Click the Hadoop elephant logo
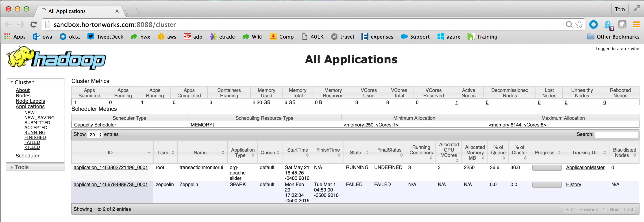The height and width of the screenshot is (222, 644). click(x=56, y=58)
